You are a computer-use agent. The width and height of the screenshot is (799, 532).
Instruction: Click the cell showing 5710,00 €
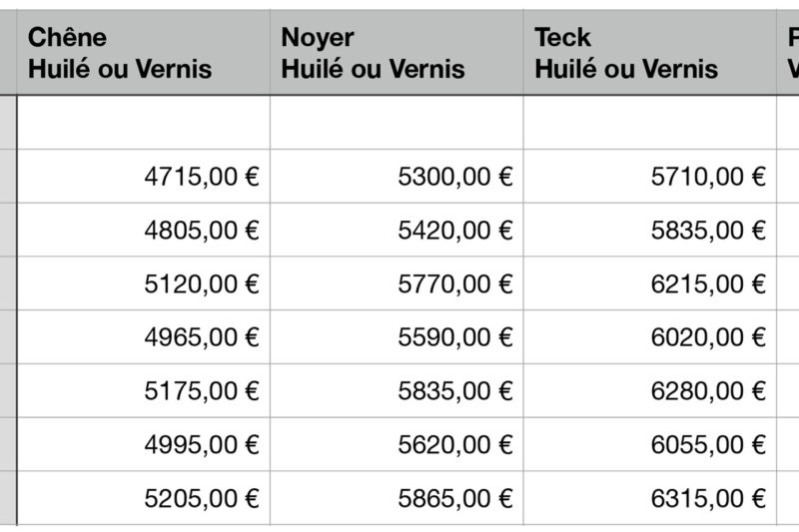click(x=650, y=177)
